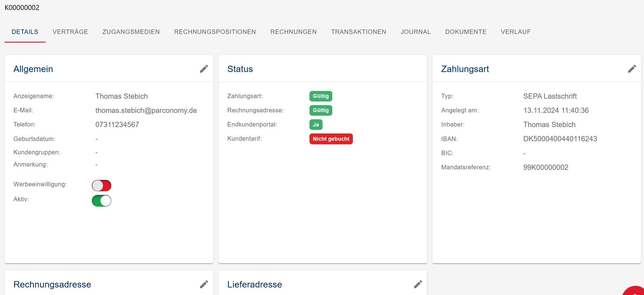The width and height of the screenshot is (644, 295).
Task: Enable the Werbeeinwilligung toggle
Action: point(102,185)
